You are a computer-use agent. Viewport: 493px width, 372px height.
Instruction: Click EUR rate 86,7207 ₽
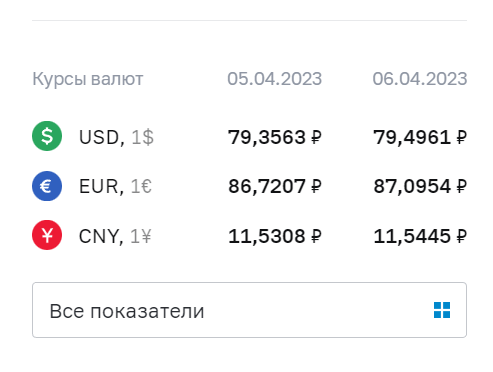click(275, 186)
